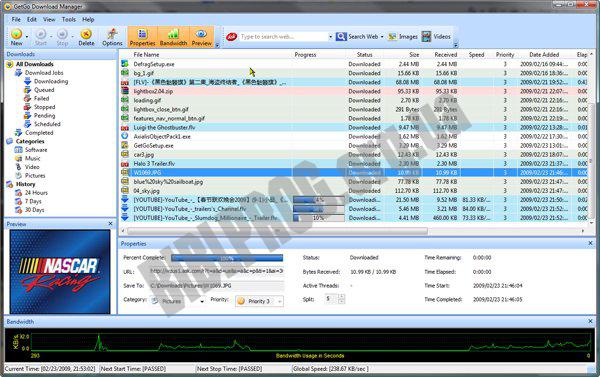Select the Pending filter in tree
Viewport: 600px width, 377px height.
44,116
